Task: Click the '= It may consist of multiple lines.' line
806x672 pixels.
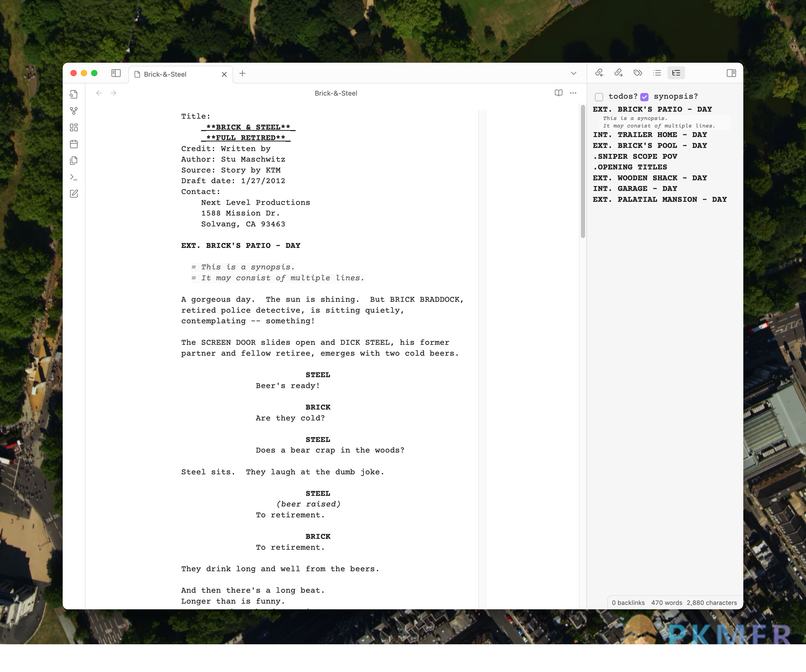Action: tap(277, 278)
